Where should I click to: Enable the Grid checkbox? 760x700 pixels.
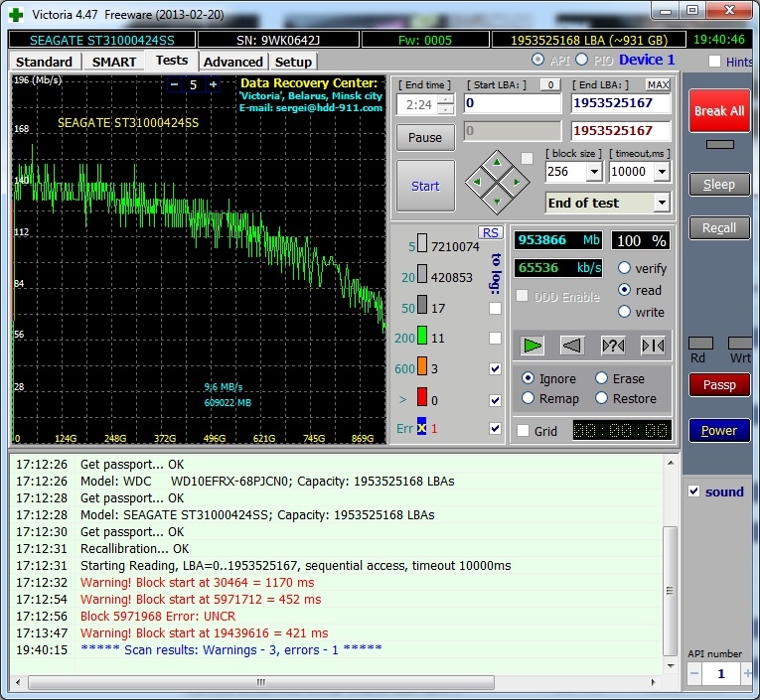[x=523, y=431]
